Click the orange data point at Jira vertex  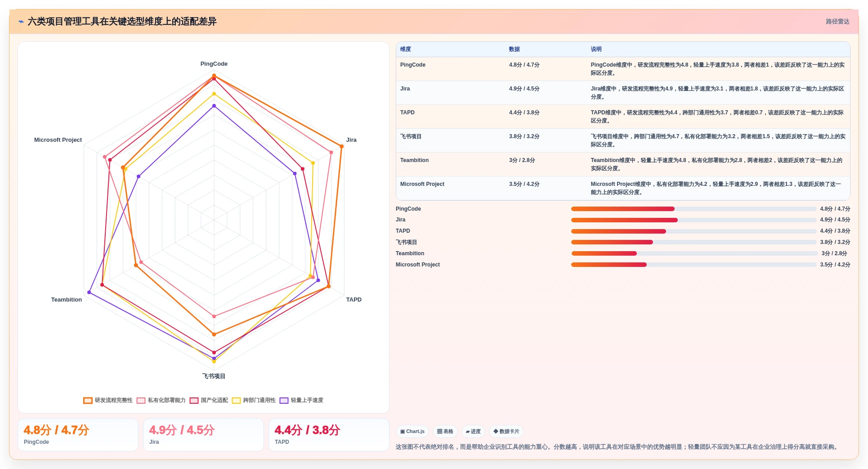342,146
